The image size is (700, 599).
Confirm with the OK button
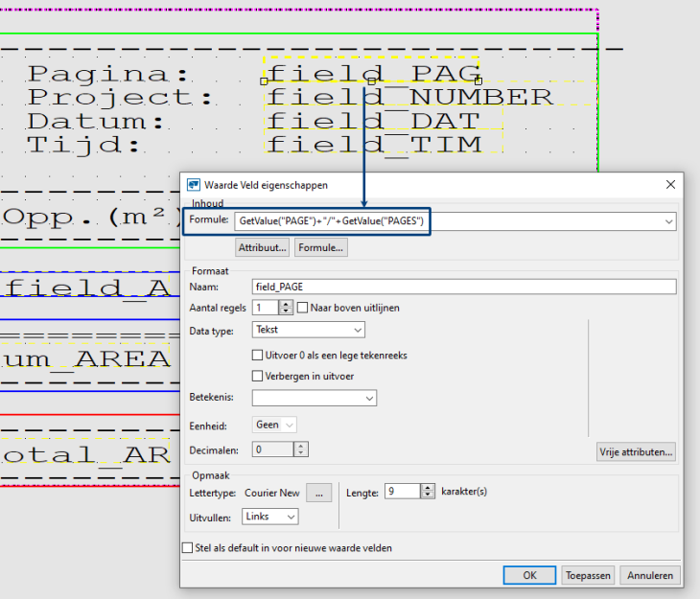529,576
